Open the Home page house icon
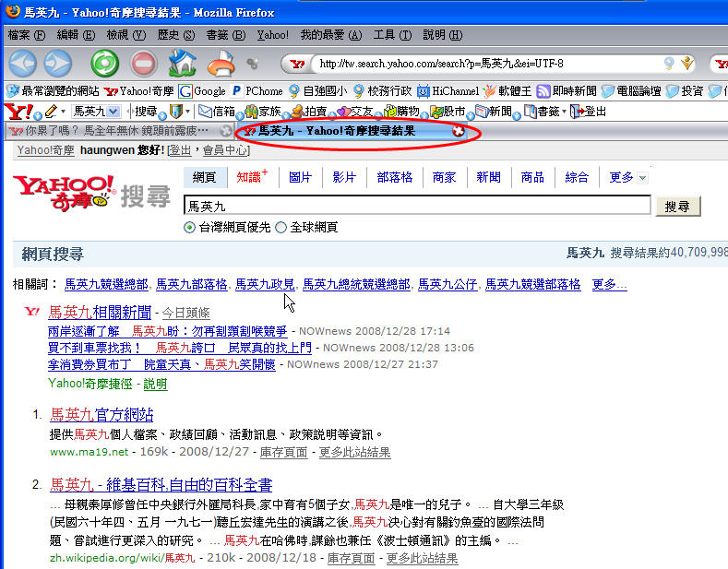Image resolution: width=728 pixels, height=569 pixels. (x=182, y=63)
